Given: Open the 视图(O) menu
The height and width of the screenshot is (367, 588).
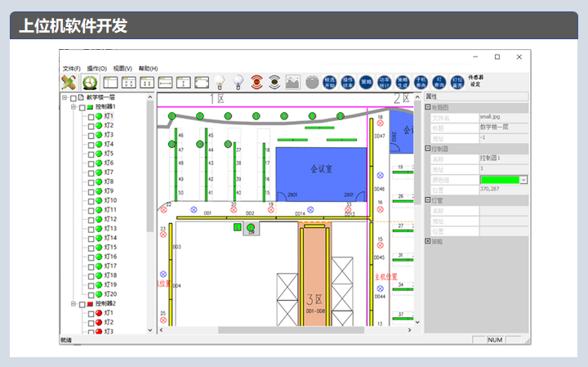Looking at the screenshot, I should 122,68.
